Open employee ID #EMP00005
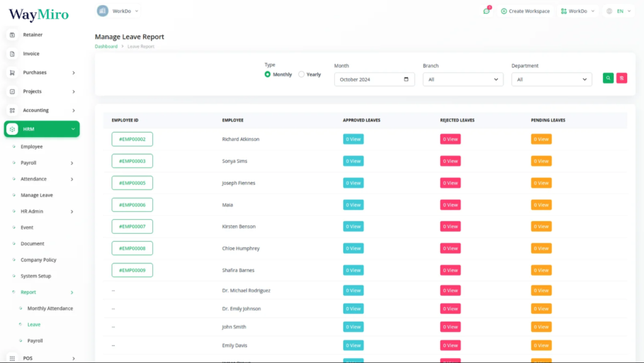 [x=132, y=183]
